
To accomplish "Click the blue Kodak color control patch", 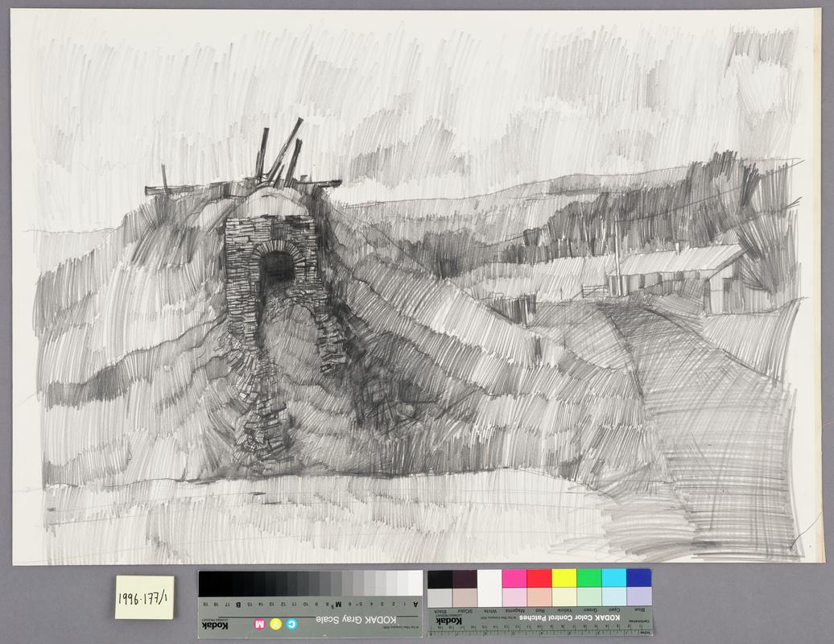I will point(638,578).
